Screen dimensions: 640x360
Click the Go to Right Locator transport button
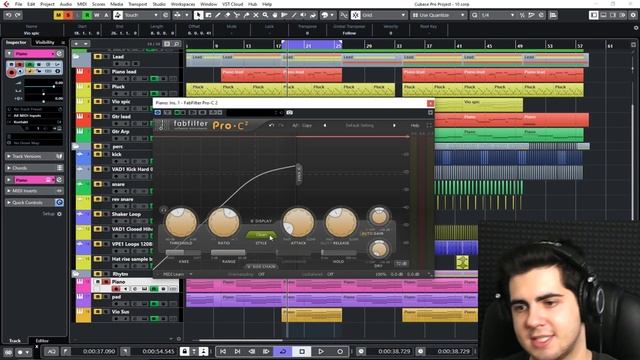[237, 351]
